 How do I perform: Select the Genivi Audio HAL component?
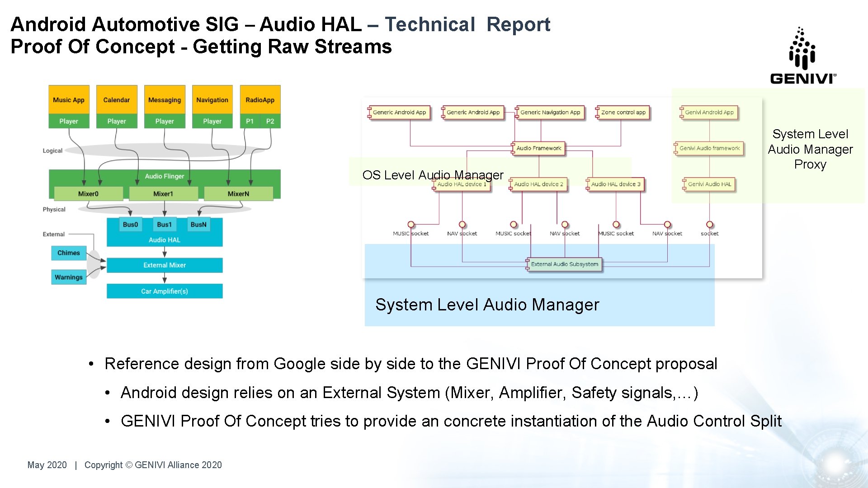coord(709,184)
